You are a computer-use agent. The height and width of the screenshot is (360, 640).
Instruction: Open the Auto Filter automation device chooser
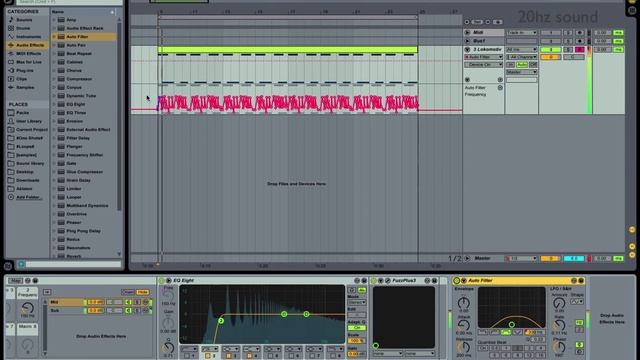pos(484,57)
